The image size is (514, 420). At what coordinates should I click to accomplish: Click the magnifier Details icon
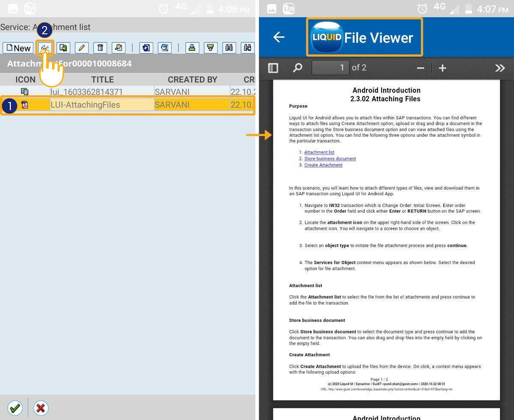click(x=164, y=48)
